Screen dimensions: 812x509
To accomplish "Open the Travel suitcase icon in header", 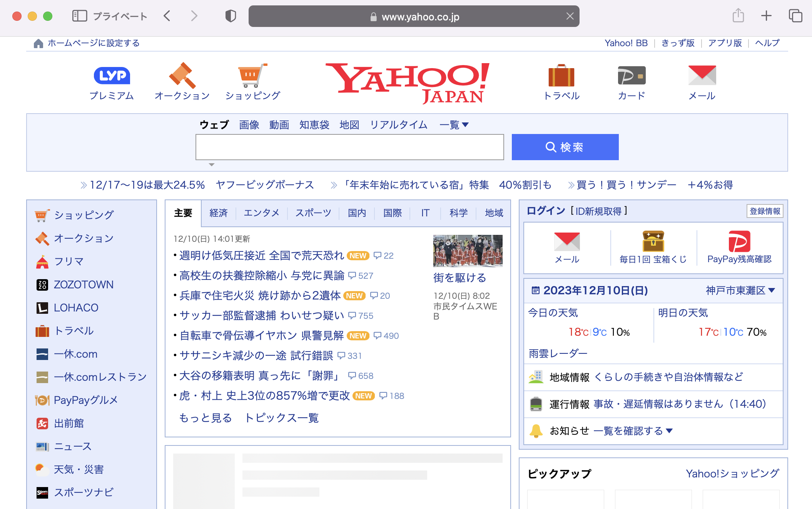I will [x=561, y=75].
